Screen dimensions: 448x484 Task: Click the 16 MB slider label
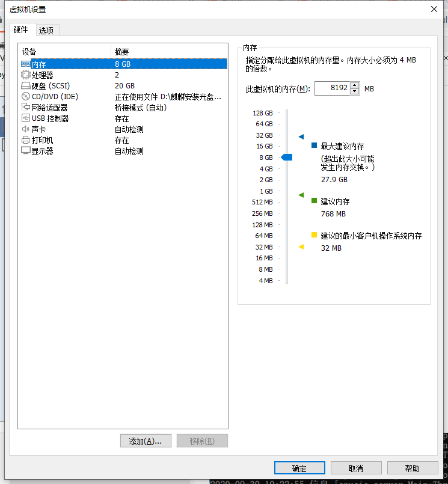click(x=265, y=258)
